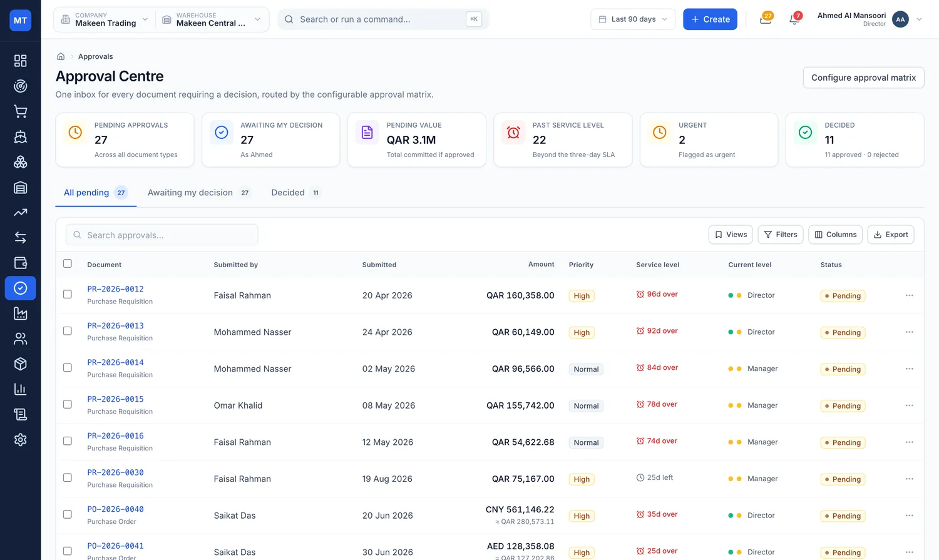Click the Export button
This screenshot has height=560, width=939.
891,235
